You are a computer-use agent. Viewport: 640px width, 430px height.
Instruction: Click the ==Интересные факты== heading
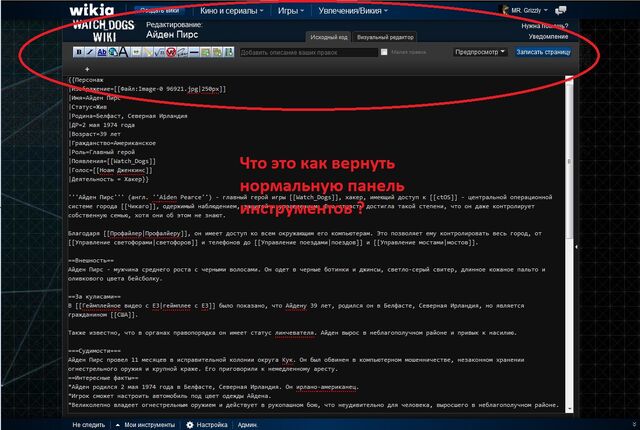coord(103,378)
